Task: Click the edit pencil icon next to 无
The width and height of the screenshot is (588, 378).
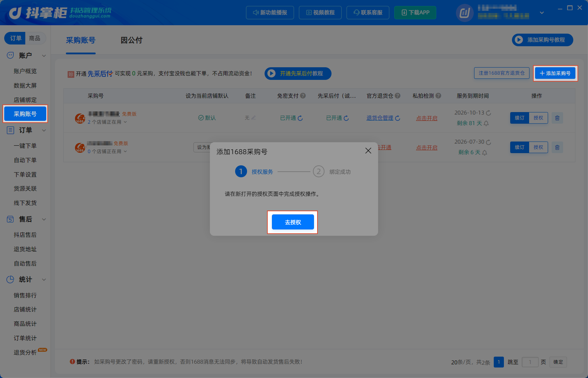Action: point(253,118)
